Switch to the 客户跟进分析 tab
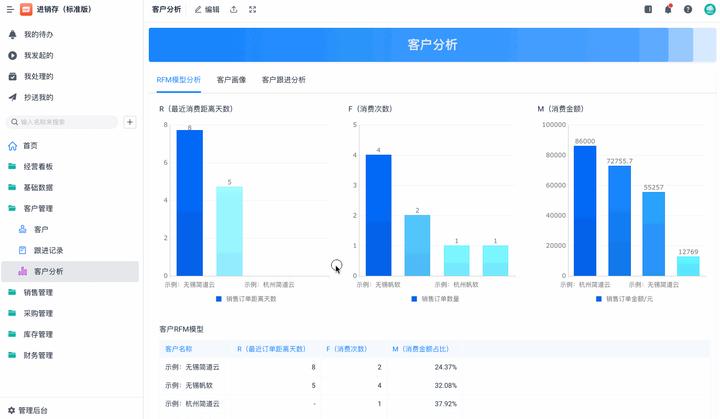Image resolution: width=720 pixels, height=419 pixels. pyautogui.click(x=283, y=79)
